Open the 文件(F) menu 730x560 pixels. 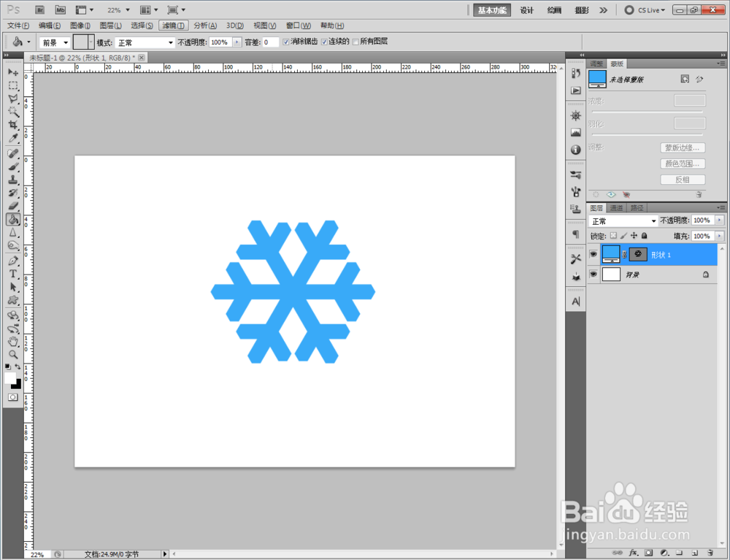pyautogui.click(x=18, y=25)
